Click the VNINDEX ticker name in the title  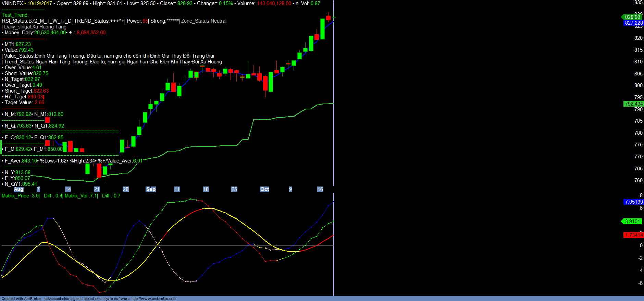coord(12,3)
